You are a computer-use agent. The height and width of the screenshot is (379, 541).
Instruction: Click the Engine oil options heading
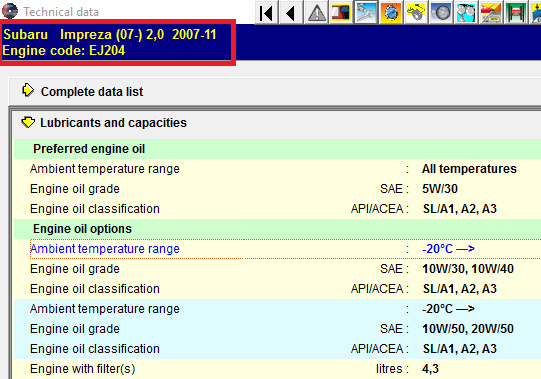[x=82, y=229]
